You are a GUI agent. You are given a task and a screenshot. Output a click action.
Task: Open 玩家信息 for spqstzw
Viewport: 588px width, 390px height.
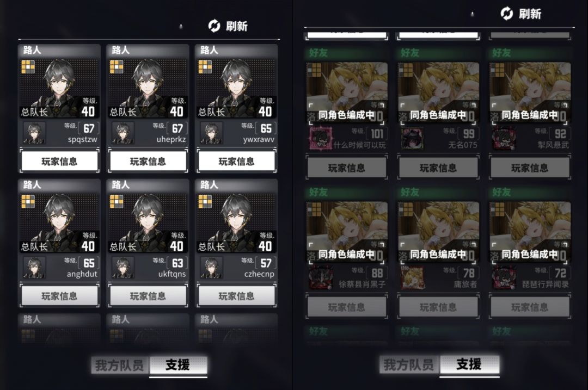59,161
